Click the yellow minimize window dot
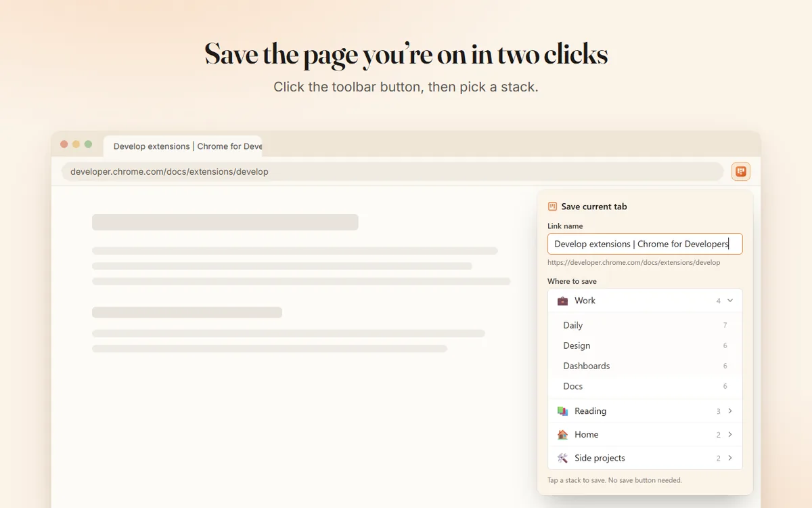 (x=76, y=144)
